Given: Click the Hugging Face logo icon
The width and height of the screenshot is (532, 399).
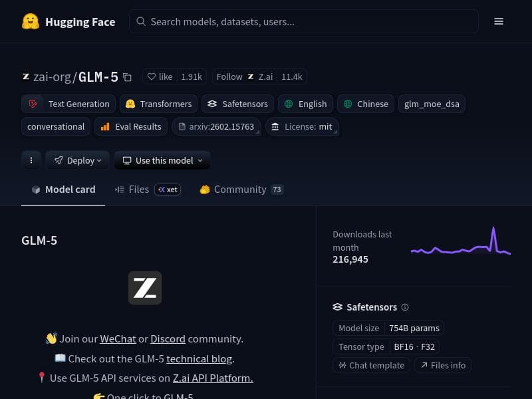Looking at the screenshot, I should tap(31, 21).
